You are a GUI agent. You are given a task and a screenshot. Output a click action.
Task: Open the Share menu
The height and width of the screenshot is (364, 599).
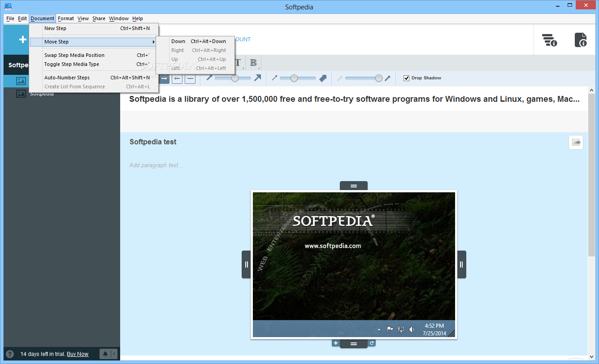99,18
